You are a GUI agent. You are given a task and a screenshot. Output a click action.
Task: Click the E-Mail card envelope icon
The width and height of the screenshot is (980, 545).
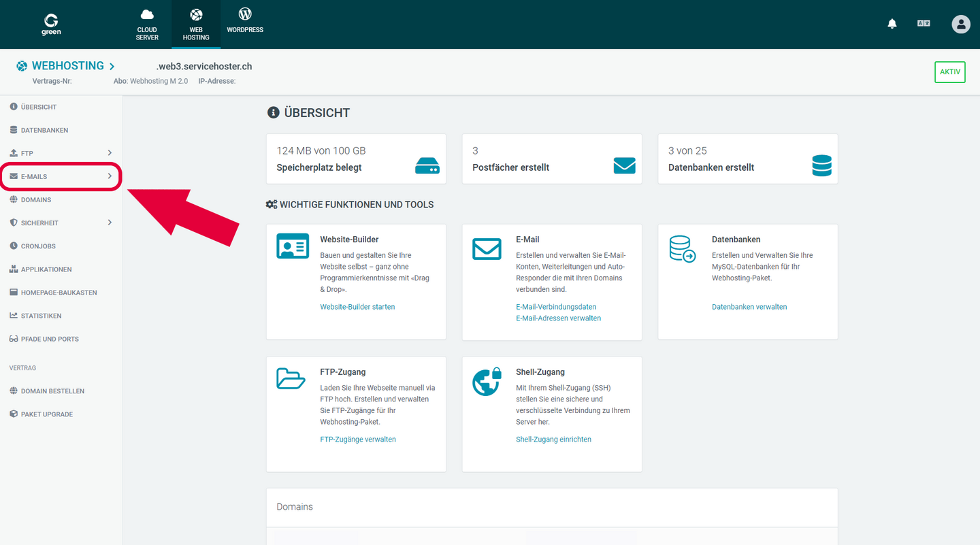[x=487, y=248]
